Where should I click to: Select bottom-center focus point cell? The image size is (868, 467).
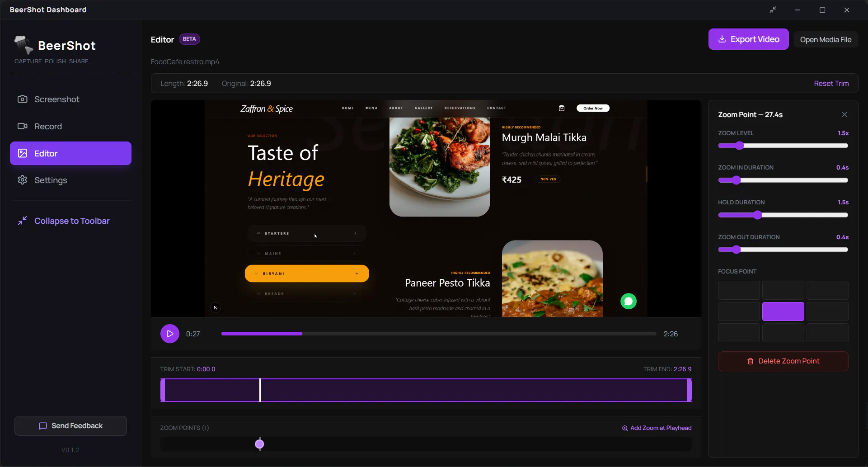click(783, 333)
